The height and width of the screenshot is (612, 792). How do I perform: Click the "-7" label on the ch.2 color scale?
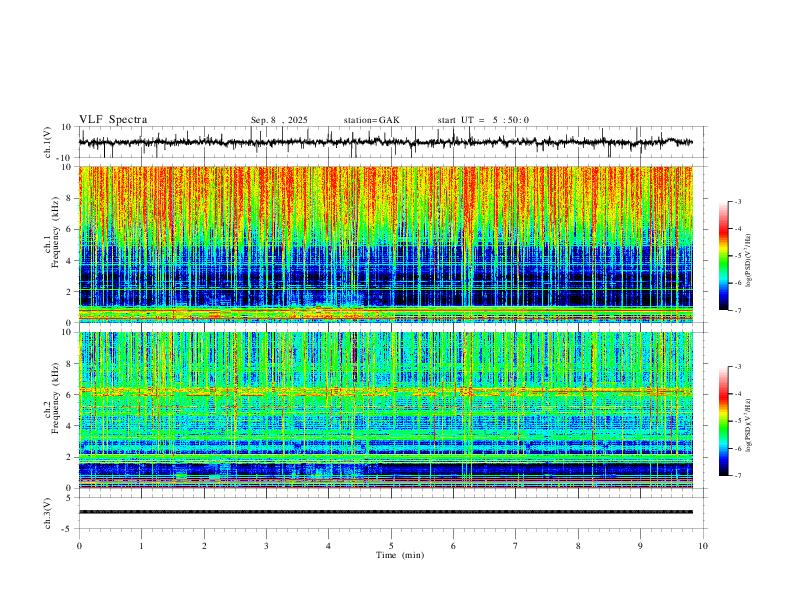coord(738,475)
